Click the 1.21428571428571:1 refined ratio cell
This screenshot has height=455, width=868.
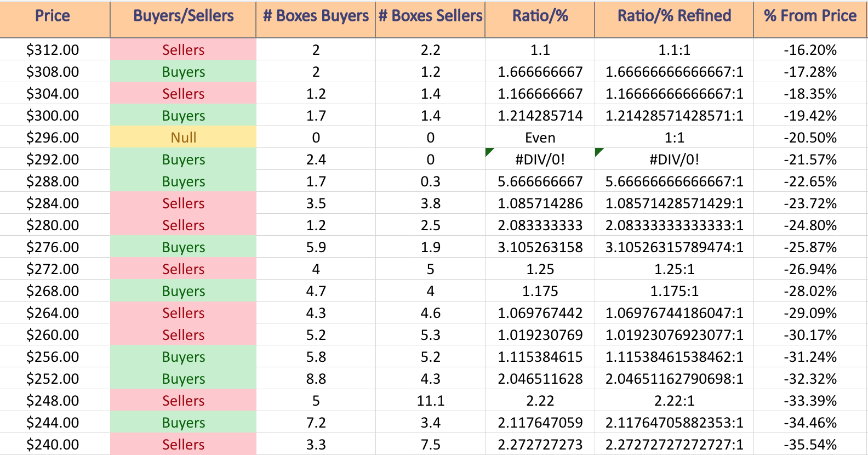pos(674,116)
